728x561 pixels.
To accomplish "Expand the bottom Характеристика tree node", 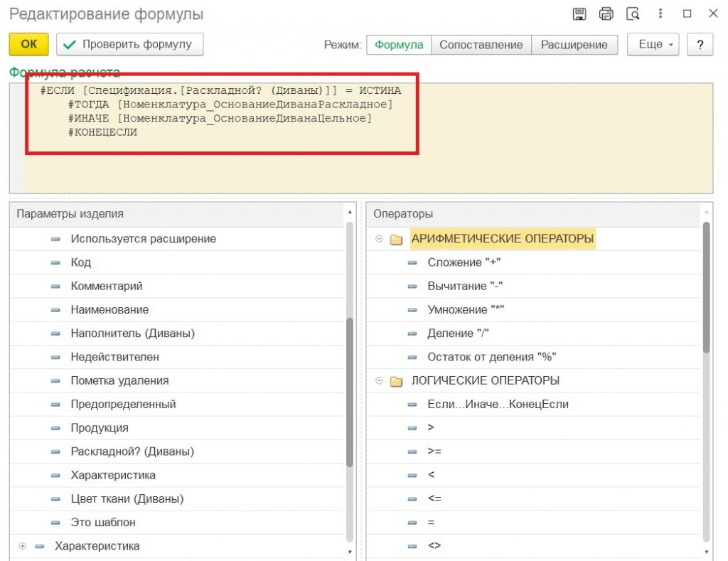I will (x=22, y=546).
